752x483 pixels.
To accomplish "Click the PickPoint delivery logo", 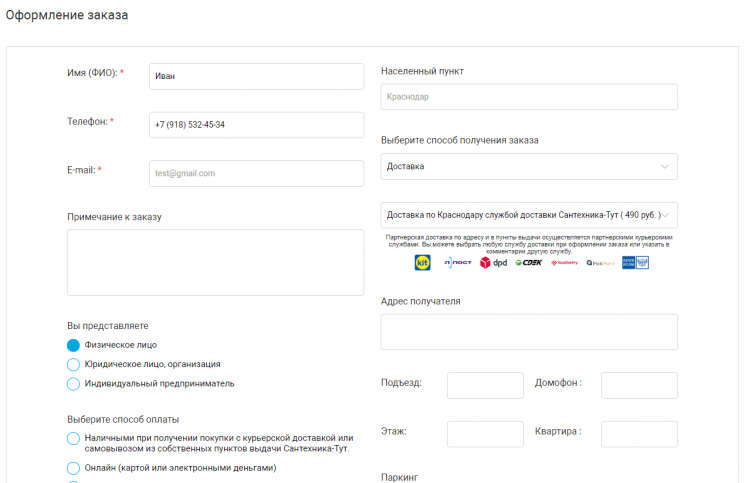I will pos(600,263).
